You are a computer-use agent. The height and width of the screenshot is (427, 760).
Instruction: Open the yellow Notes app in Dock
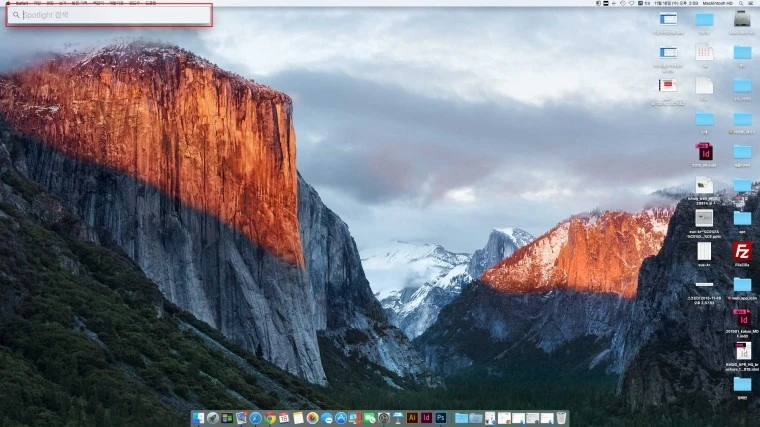point(298,418)
